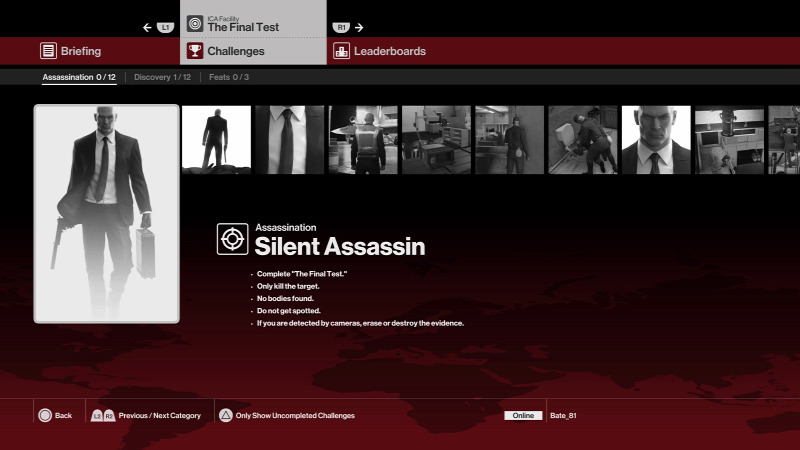Click the Briefing document icon

coord(48,51)
